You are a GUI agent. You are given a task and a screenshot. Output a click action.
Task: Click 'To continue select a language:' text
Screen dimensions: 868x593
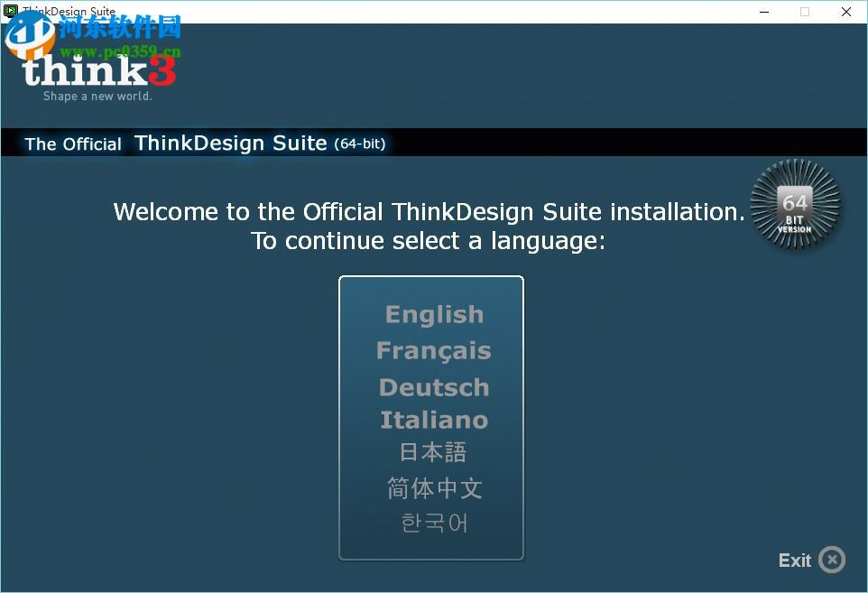(429, 241)
